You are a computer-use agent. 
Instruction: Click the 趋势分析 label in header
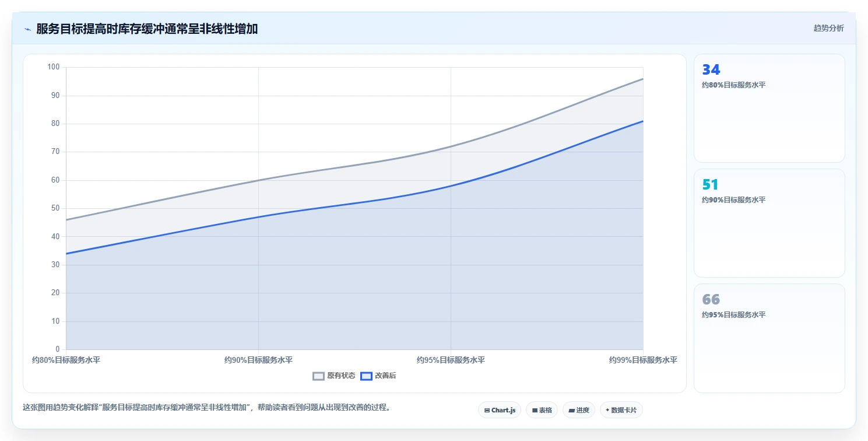(828, 28)
